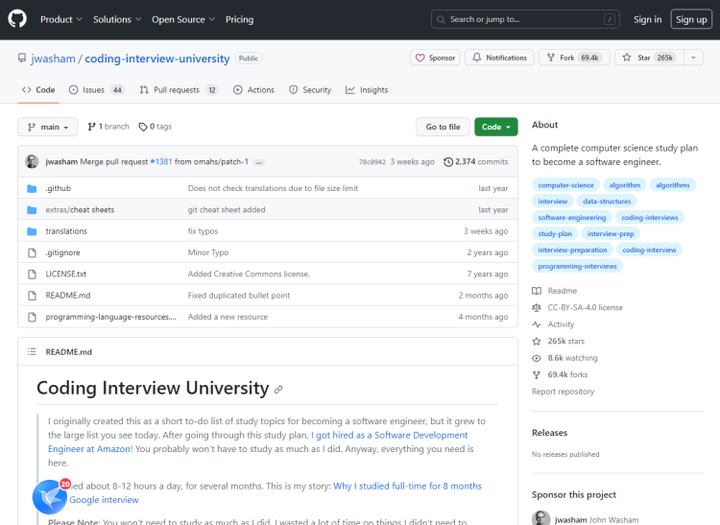Screen dimensions: 720x525
Task: Open README outline list icon
Action: (32, 352)
